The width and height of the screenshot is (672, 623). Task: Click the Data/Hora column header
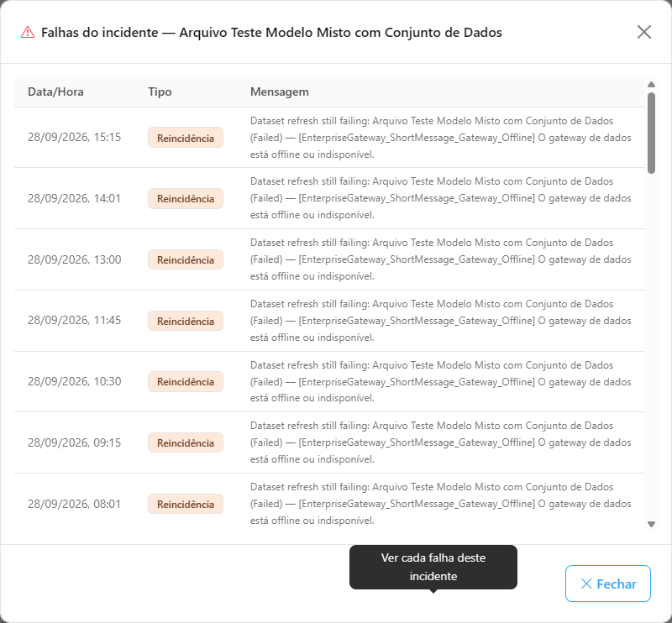[x=55, y=92]
